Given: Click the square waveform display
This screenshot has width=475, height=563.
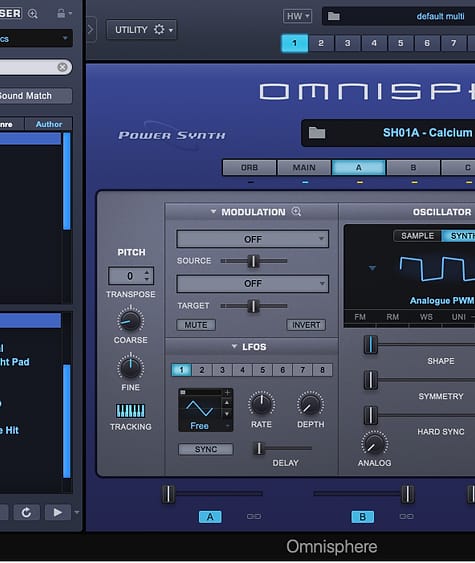Looking at the screenshot, I should coord(437,269).
